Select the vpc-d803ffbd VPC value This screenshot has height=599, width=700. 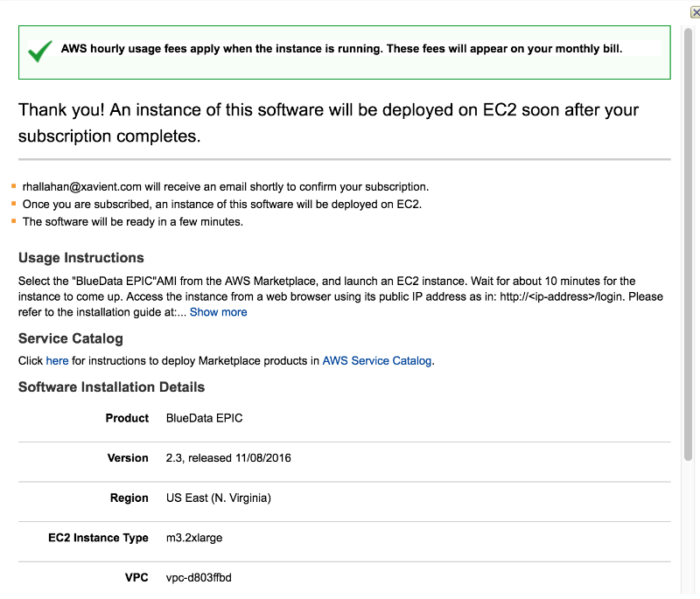(199, 578)
